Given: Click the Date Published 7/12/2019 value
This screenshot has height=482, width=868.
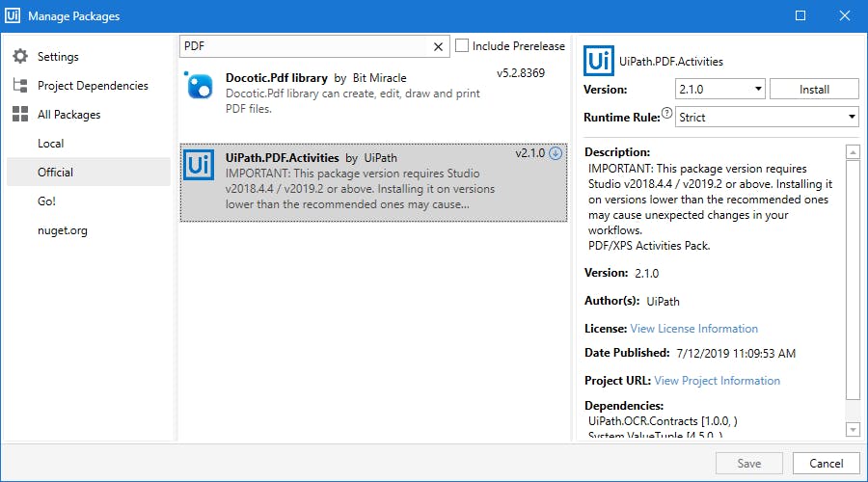Looking at the screenshot, I should point(736,354).
